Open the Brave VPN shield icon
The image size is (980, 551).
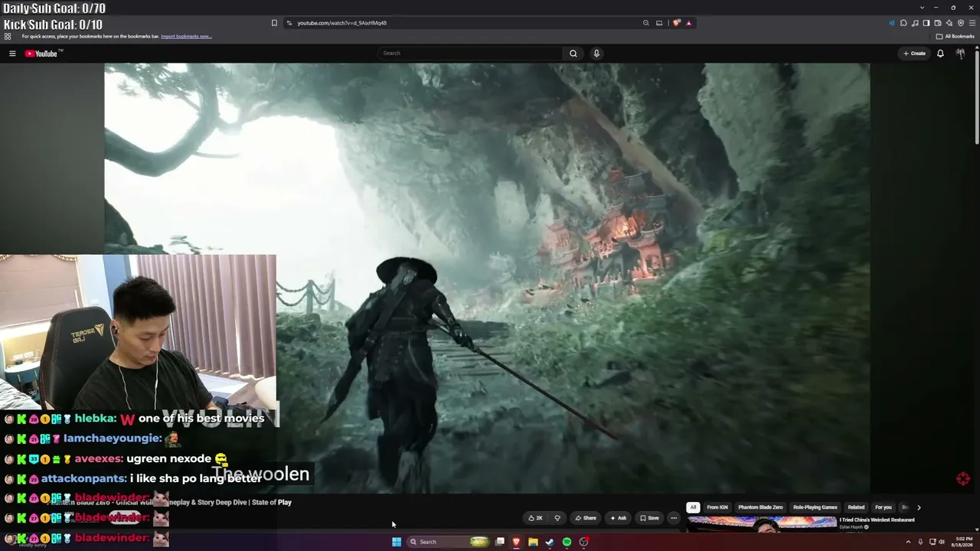click(961, 23)
